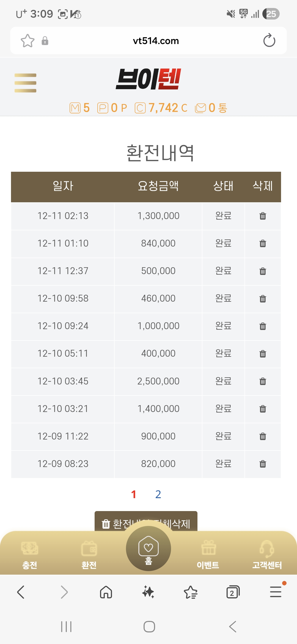This screenshot has width=297, height=644.
Task: Go to page 2 of history
Action: click(x=158, y=495)
